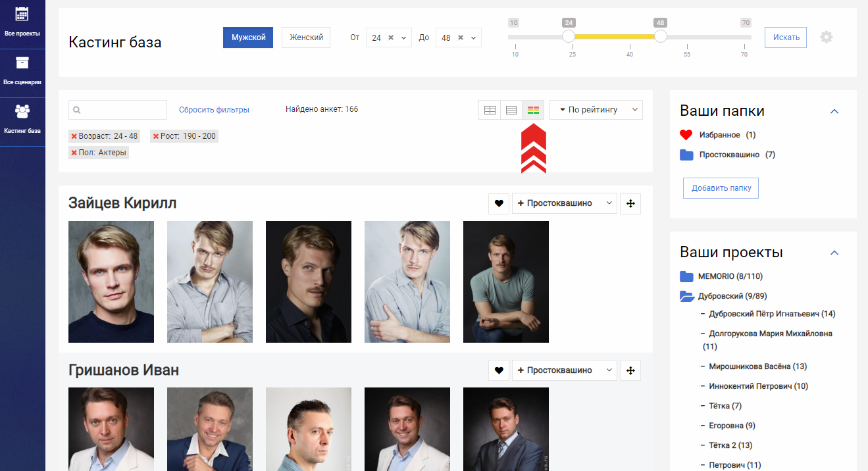Clear the До age value 48
Viewport: 868px width, 471px height.
(x=460, y=37)
